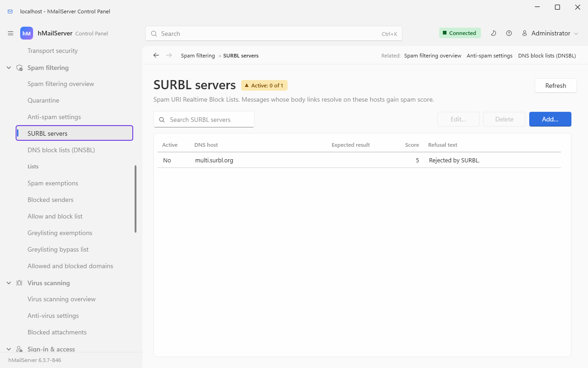Click the Refresh button
This screenshot has width=588, height=368.
(555, 86)
